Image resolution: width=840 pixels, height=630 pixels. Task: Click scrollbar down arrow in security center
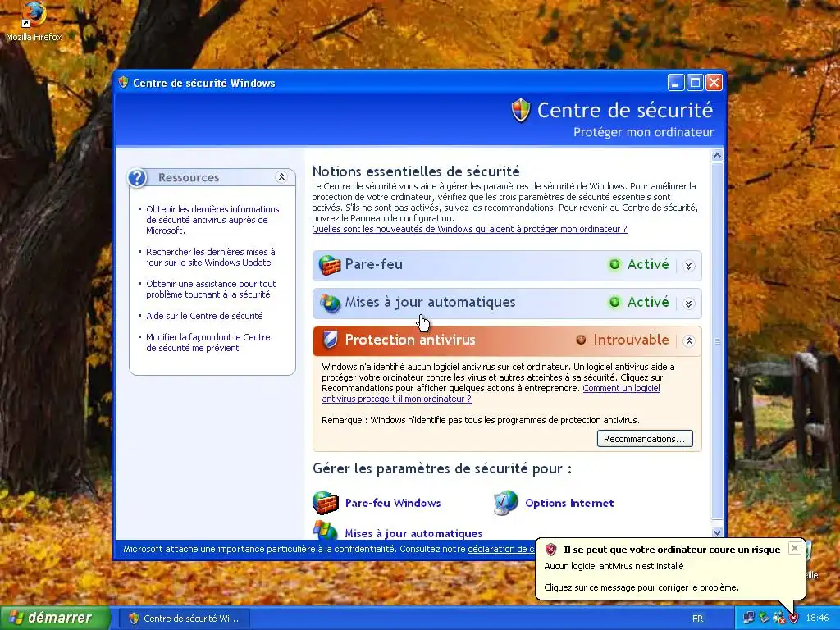coord(717,532)
